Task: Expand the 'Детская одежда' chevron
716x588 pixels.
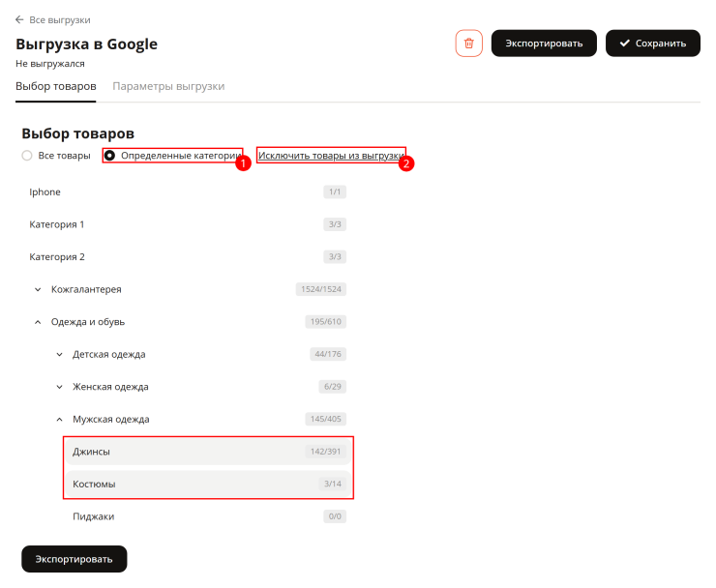Action: pyautogui.click(x=59, y=354)
